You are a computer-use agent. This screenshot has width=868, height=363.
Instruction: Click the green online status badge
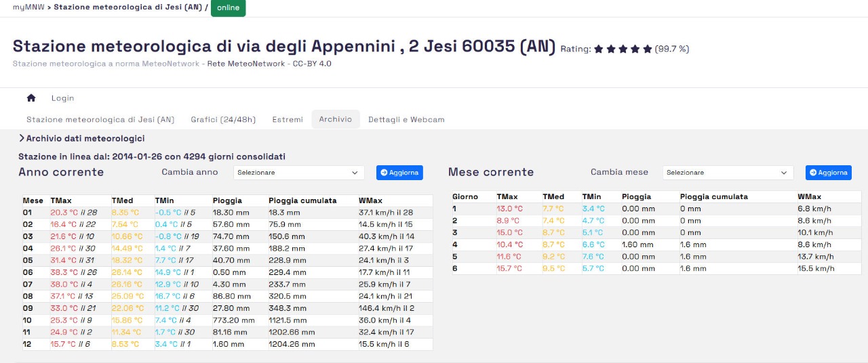pyautogui.click(x=229, y=7)
